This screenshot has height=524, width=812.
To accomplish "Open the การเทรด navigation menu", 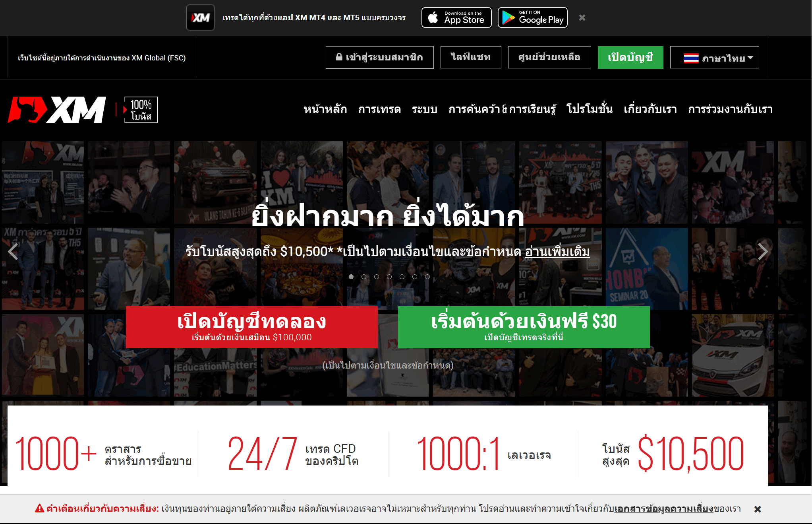I will tap(379, 109).
